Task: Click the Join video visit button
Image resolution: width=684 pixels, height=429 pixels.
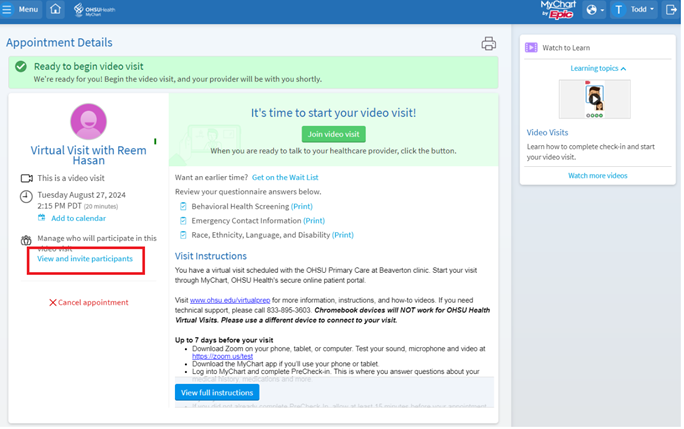Action: click(x=333, y=134)
